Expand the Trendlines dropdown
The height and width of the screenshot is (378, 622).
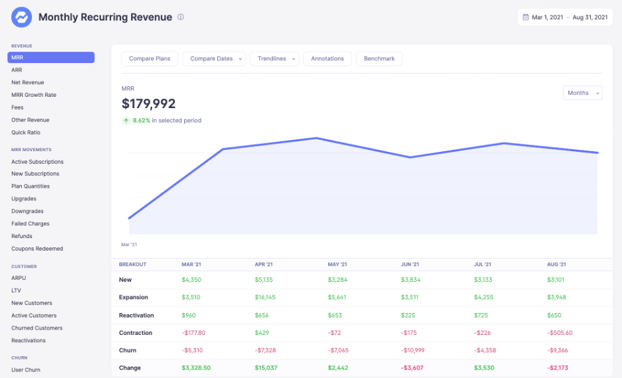tap(275, 59)
